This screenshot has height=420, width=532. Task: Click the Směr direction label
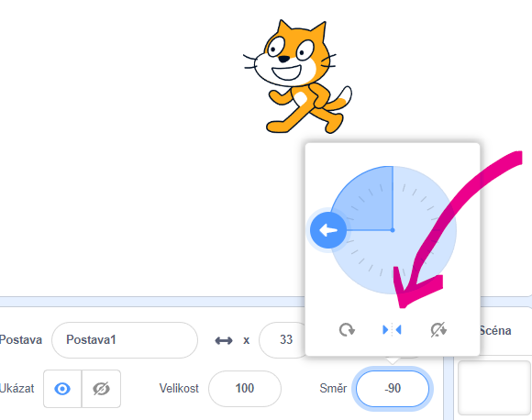pos(333,389)
